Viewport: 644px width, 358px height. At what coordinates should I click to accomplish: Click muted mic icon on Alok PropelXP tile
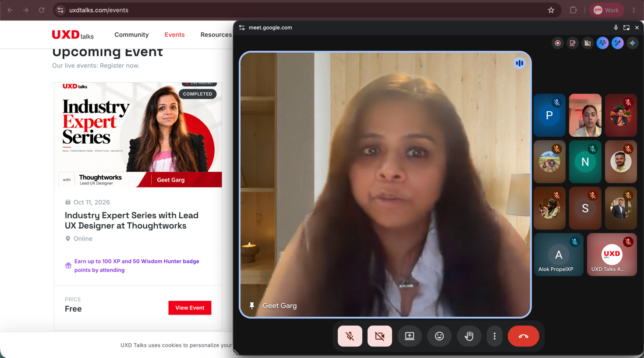click(575, 242)
